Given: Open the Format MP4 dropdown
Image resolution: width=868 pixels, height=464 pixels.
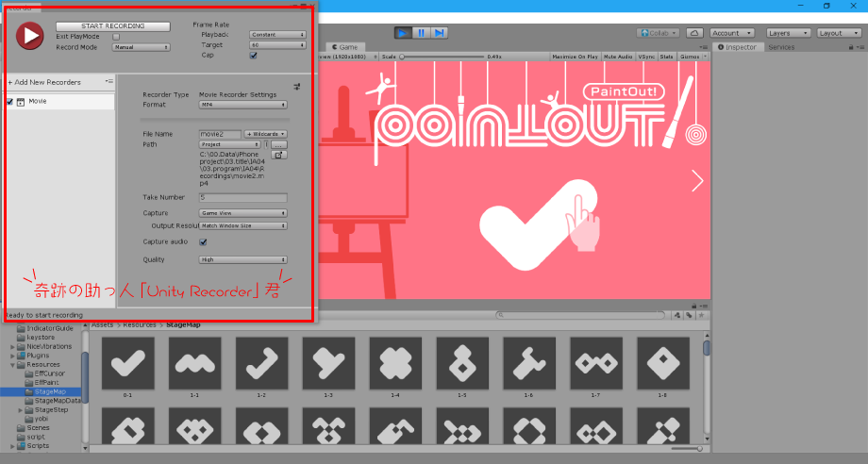Looking at the screenshot, I should click(x=242, y=105).
